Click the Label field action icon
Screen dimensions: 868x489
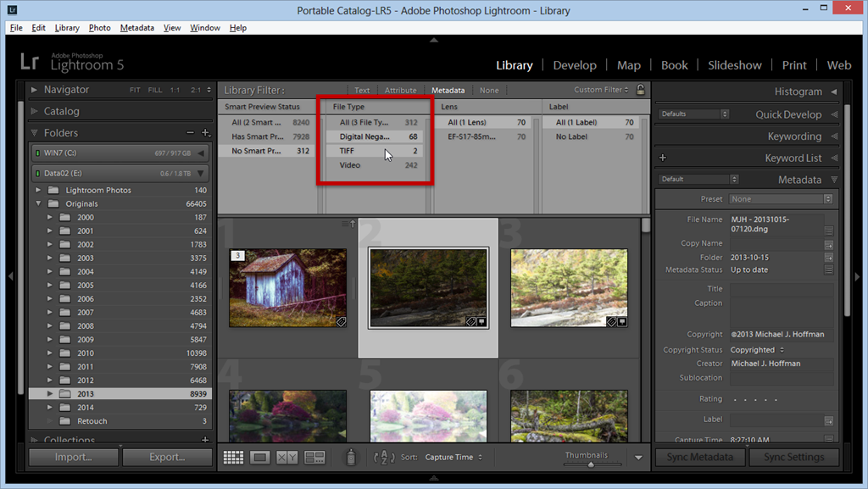click(829, 421)
